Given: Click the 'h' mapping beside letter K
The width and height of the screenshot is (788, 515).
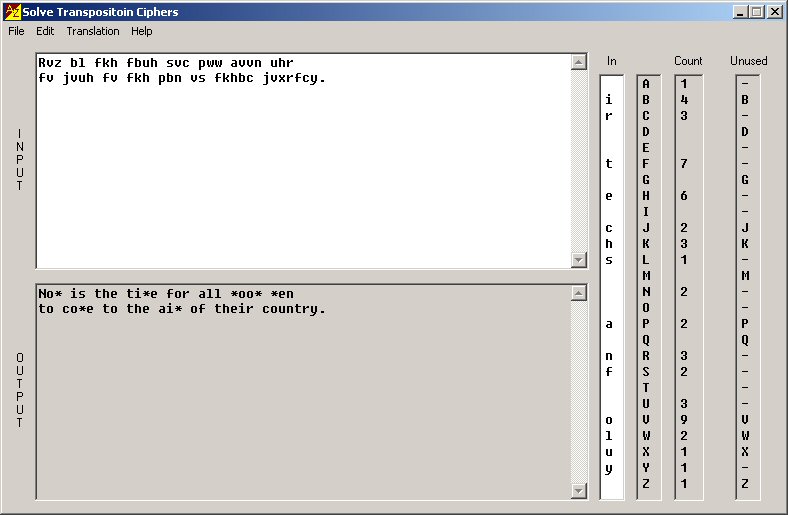Looking at the screenshot, I should click(x=609, y=244).
